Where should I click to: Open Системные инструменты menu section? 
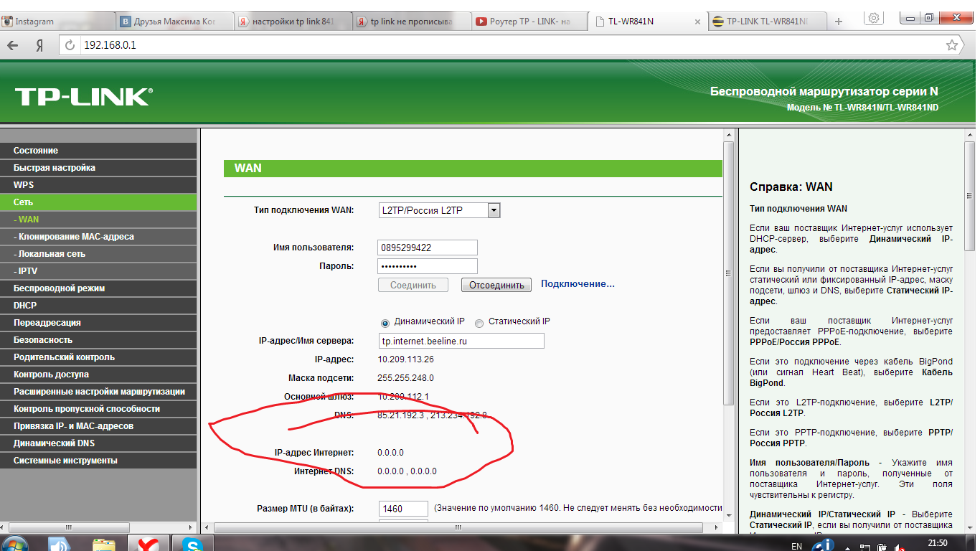[x=98, y=461]
